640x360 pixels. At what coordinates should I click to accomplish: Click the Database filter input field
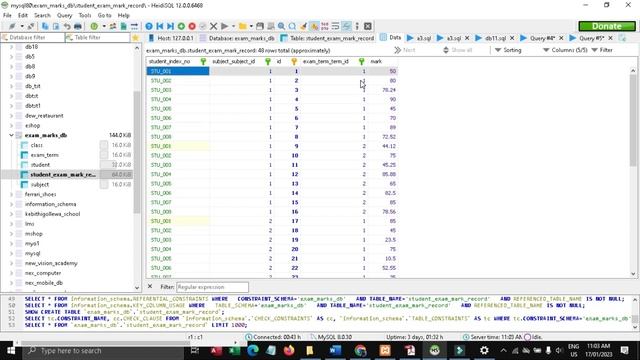[x=33, y=37]
